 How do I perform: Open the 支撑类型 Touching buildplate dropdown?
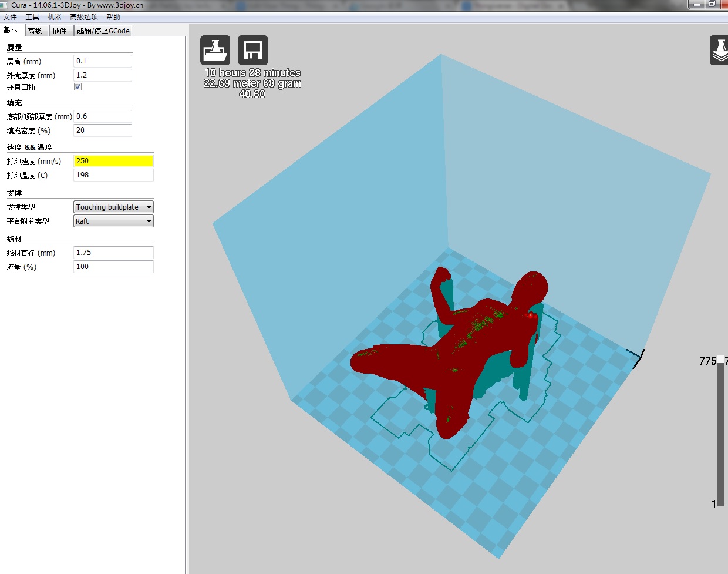point(113,207)
